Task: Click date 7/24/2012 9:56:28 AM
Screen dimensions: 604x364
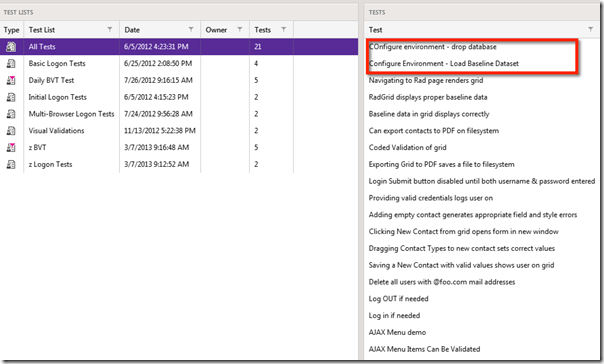Action: (158, 114)
